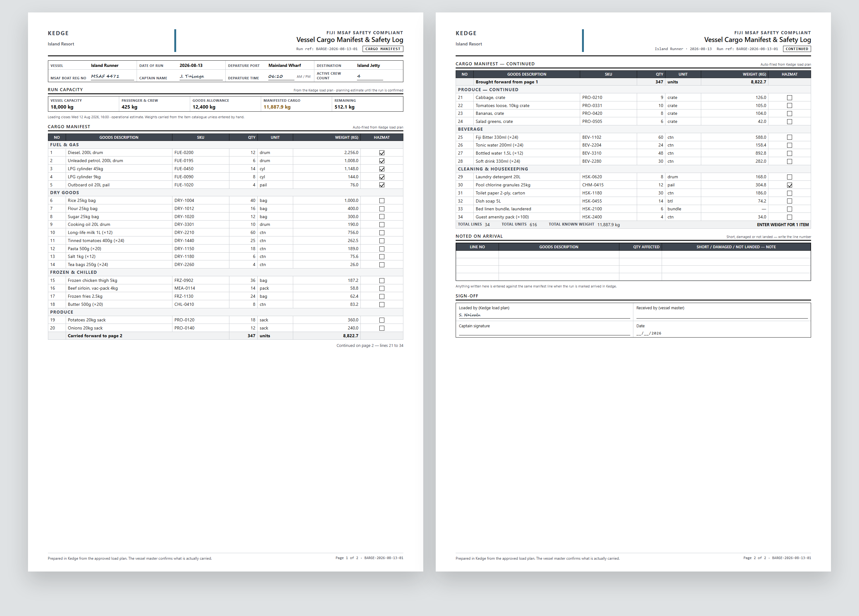The width and height of the screenshot is (859, 616).
Task: Tick hazmat checkbox for Fiji Bitter 330ml (×24)
Action: [x=790, y=138]
